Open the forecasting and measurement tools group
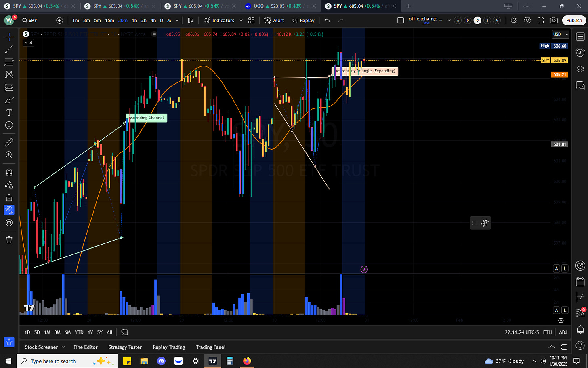Screen dimensions: 588x368 click(9, 87)
